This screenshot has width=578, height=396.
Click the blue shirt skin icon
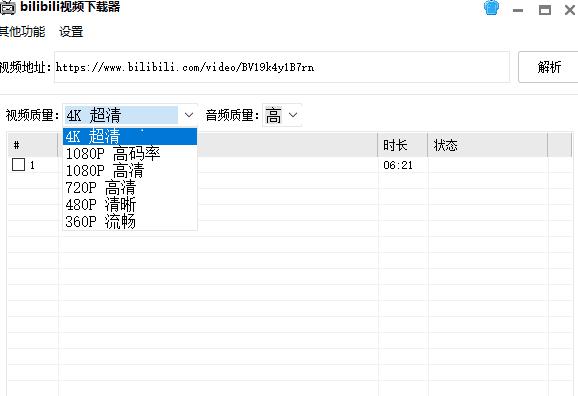point(491,7)
